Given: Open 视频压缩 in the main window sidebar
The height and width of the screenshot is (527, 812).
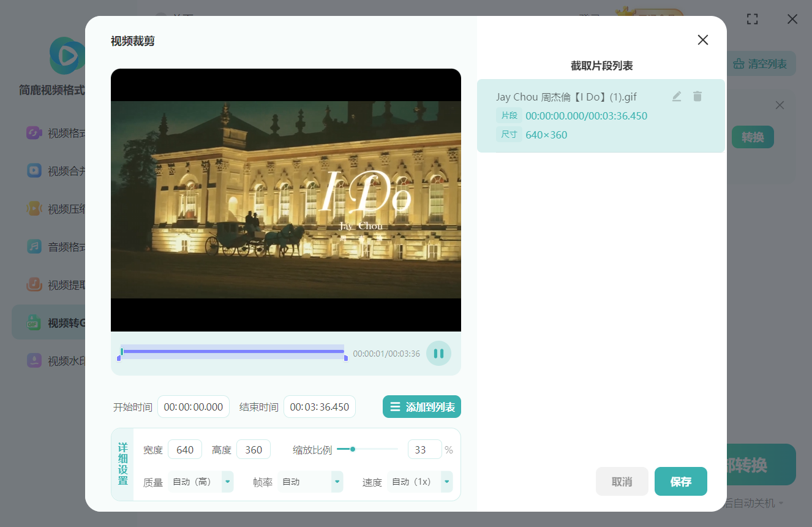Looking at the screenshot, I should 56,209.
